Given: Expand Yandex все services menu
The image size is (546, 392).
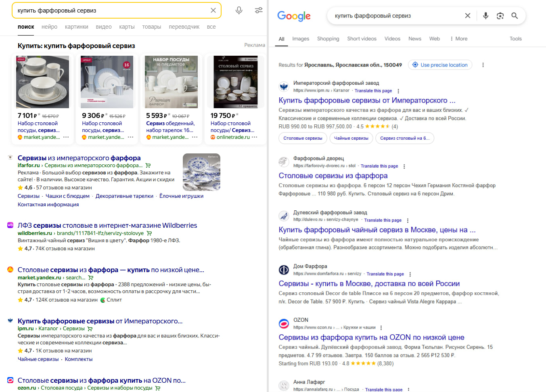Looking at the screenshot, I should [x=211, y=27].
